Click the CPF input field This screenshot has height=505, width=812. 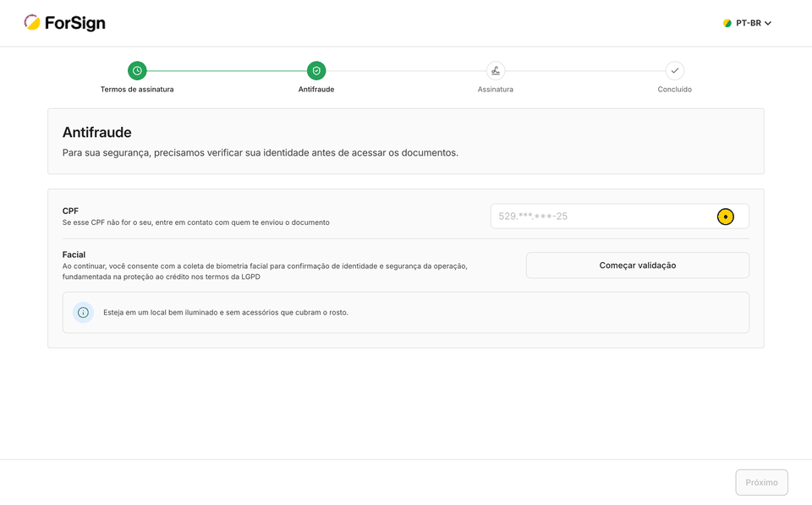tap(620, 216)
